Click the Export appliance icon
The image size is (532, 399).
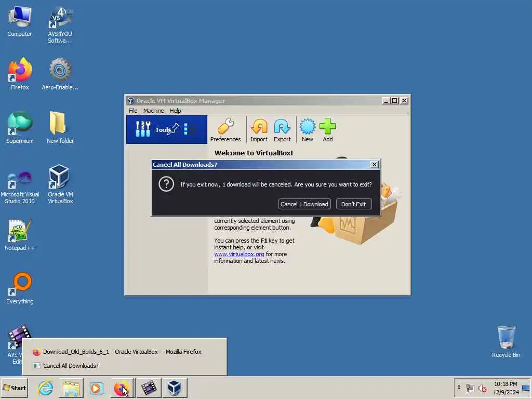pyautogui.click(x=282, y=130)
